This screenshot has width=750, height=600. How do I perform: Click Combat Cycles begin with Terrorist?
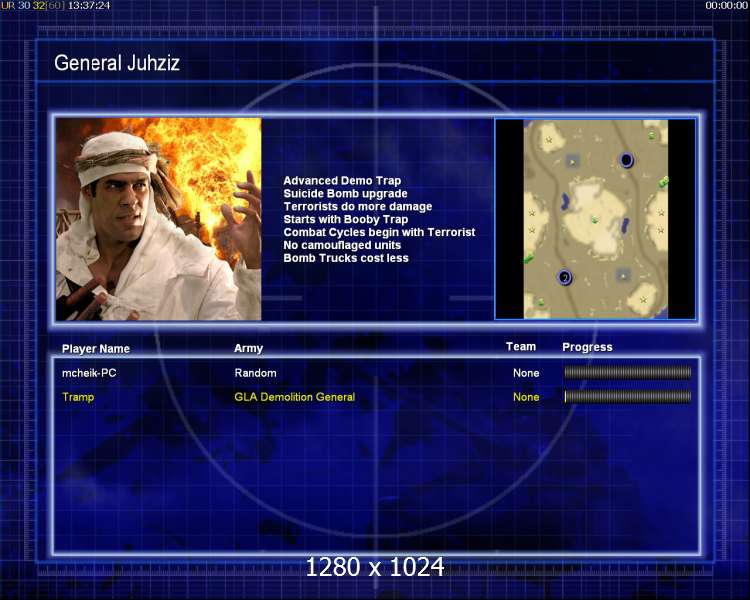click(379, 233)
